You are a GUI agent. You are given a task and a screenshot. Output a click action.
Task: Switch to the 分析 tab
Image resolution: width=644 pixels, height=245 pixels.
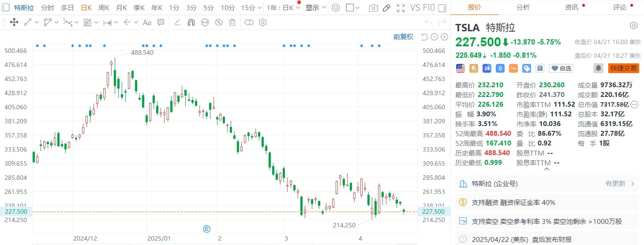click(x=523, y=7)
